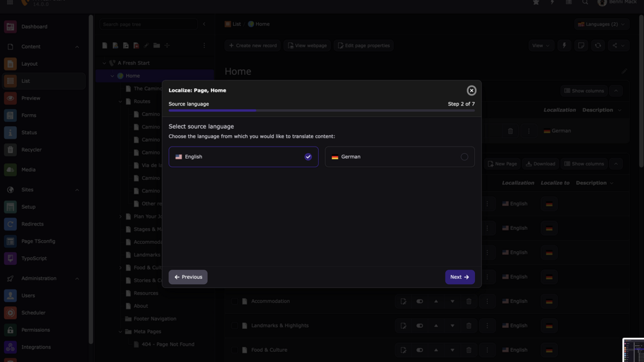The height and width of the screenshot is (362, 644).
Task: Click the Search page tree field
Action: click(148, 24)
